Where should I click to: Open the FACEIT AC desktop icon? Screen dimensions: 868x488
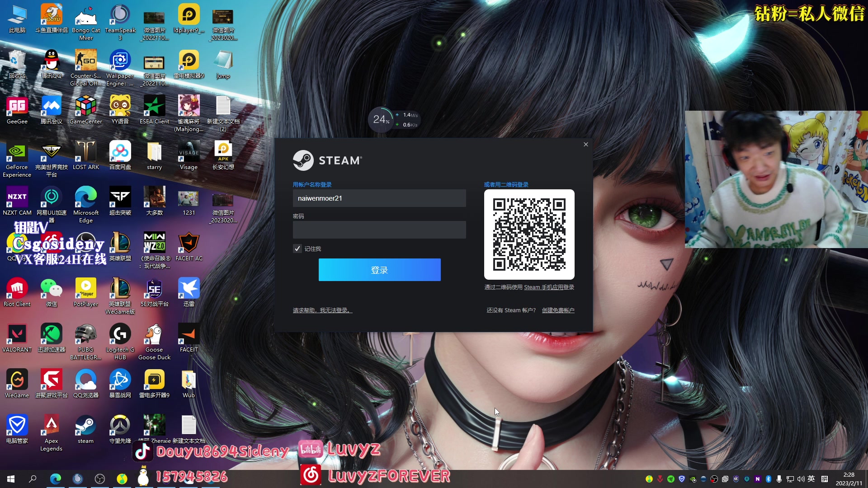coord(189,244)
